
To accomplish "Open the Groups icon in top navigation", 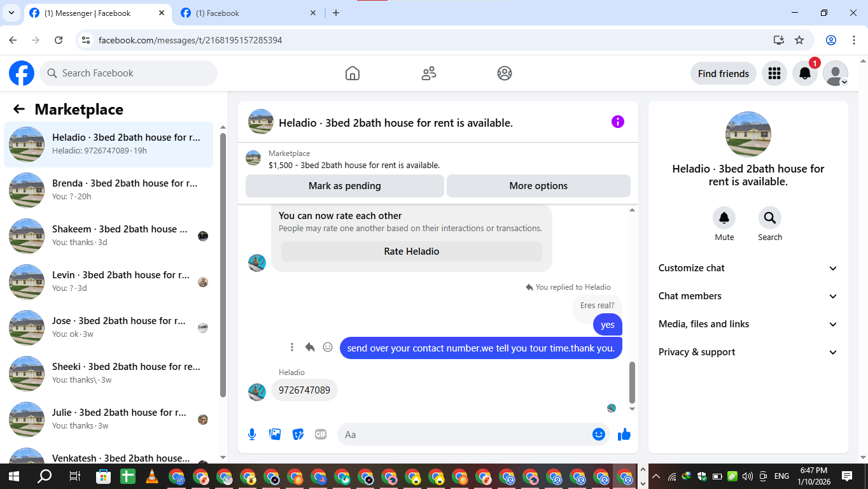I will [505, 73].
